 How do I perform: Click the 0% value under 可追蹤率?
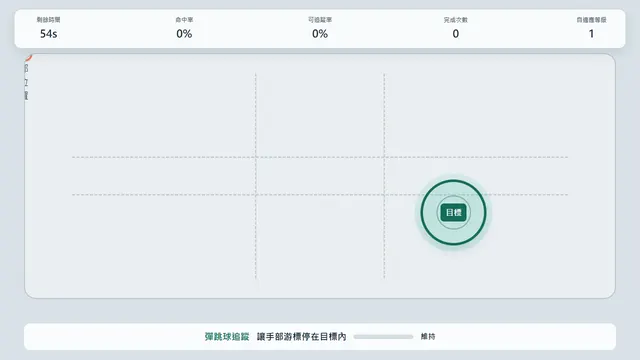point(320,34)
